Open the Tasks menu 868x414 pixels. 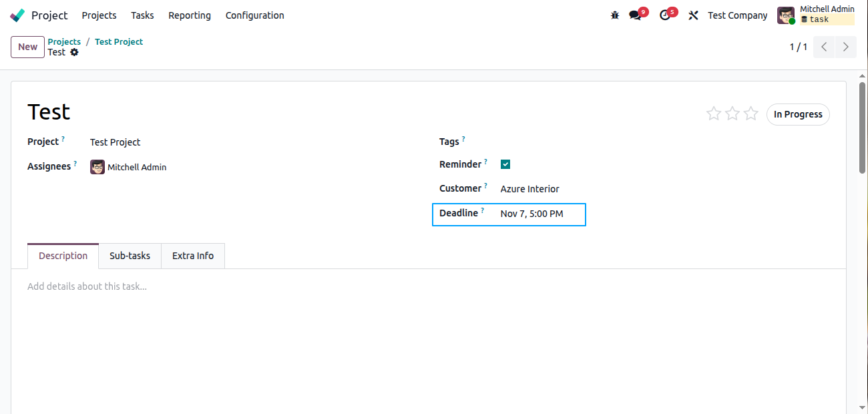(142, 15)
